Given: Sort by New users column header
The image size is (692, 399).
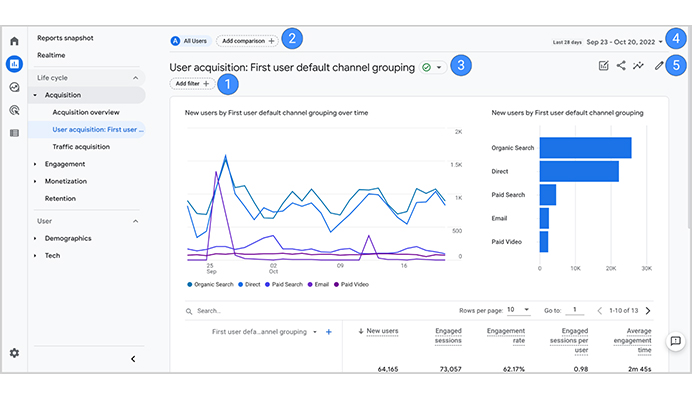Looking at the screenshot, I should 382,331.
